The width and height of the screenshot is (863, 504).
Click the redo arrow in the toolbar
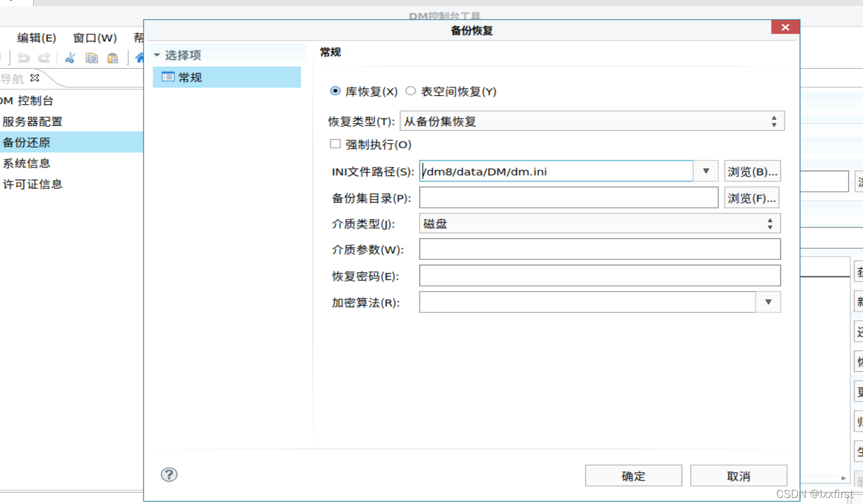(44, 58)
